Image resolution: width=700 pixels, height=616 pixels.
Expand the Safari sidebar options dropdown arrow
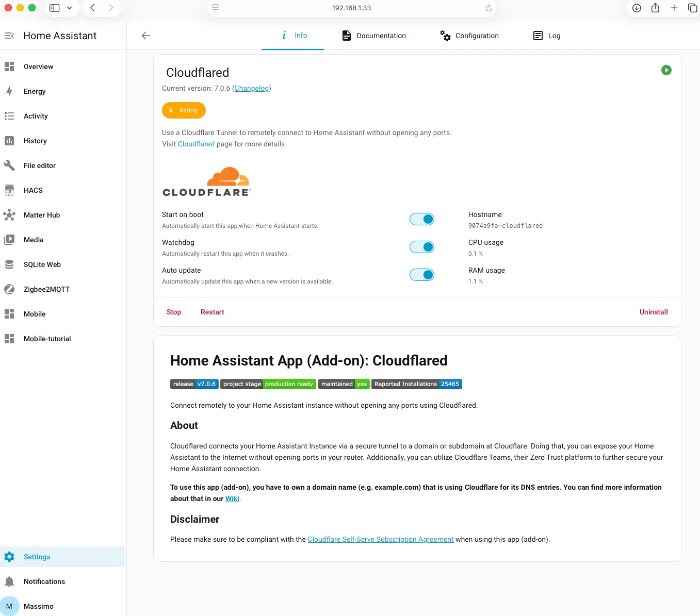[70, 8]
